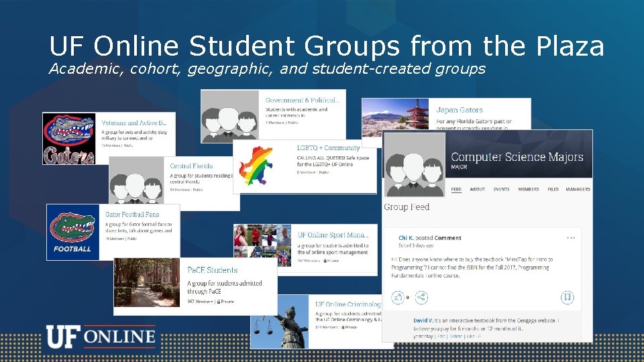Screen dimensions: 644x362
Task: Open the MANAGERS tab
Action: point(578,189)
